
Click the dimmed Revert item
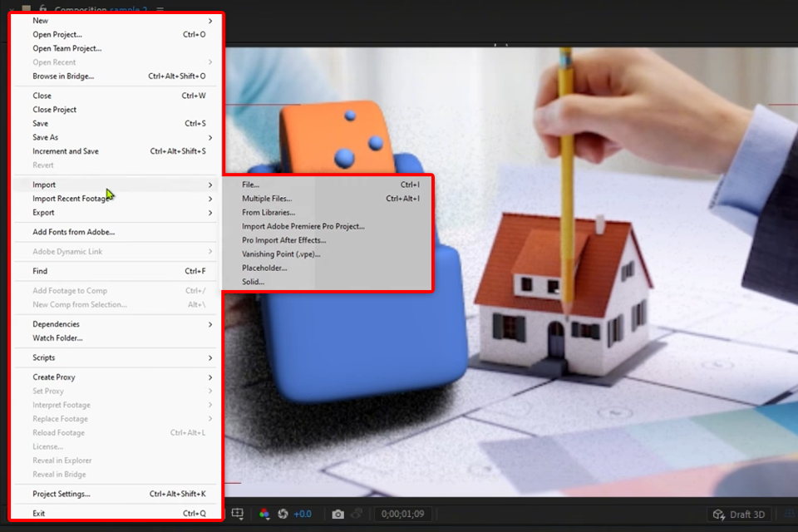tap(116, 165)
